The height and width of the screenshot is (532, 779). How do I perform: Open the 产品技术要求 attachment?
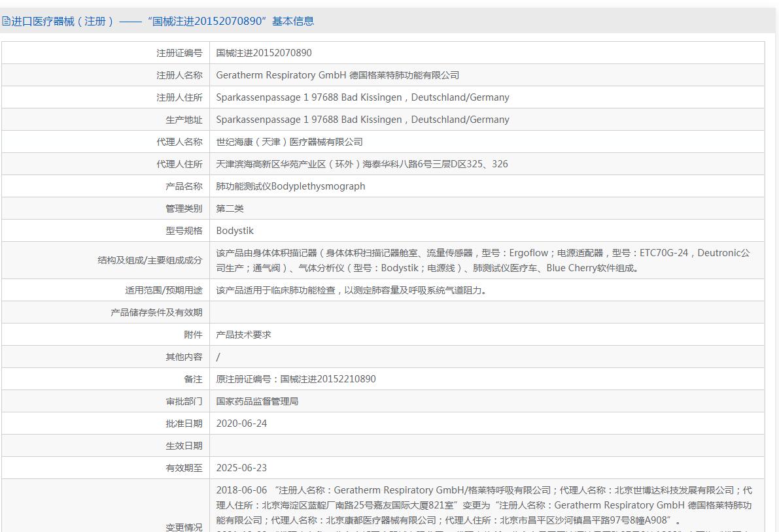[x=244, y=335]
